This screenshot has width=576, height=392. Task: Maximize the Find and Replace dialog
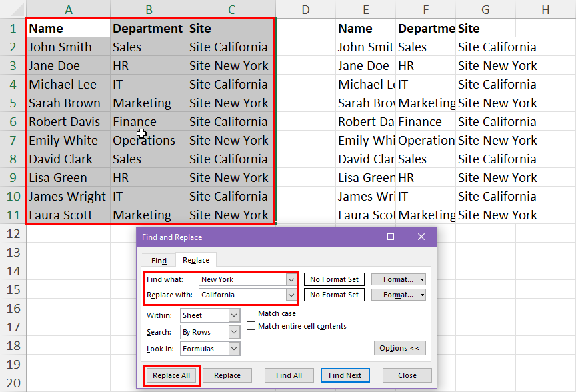click(391, 237)
